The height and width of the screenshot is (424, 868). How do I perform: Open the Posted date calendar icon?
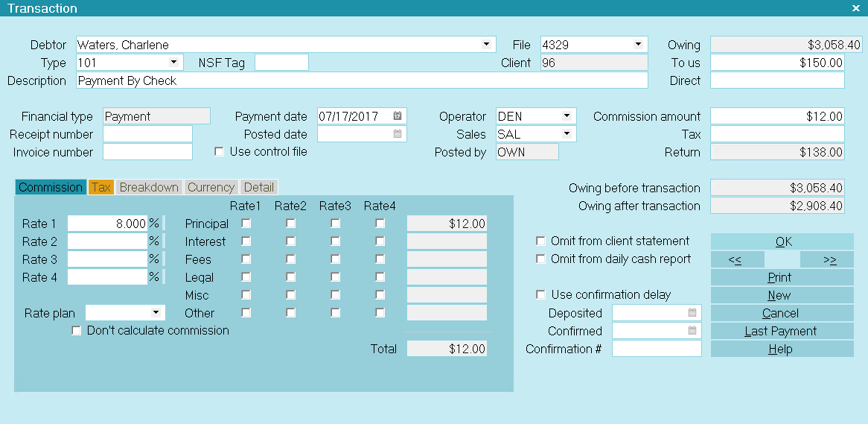click(398, 134)
